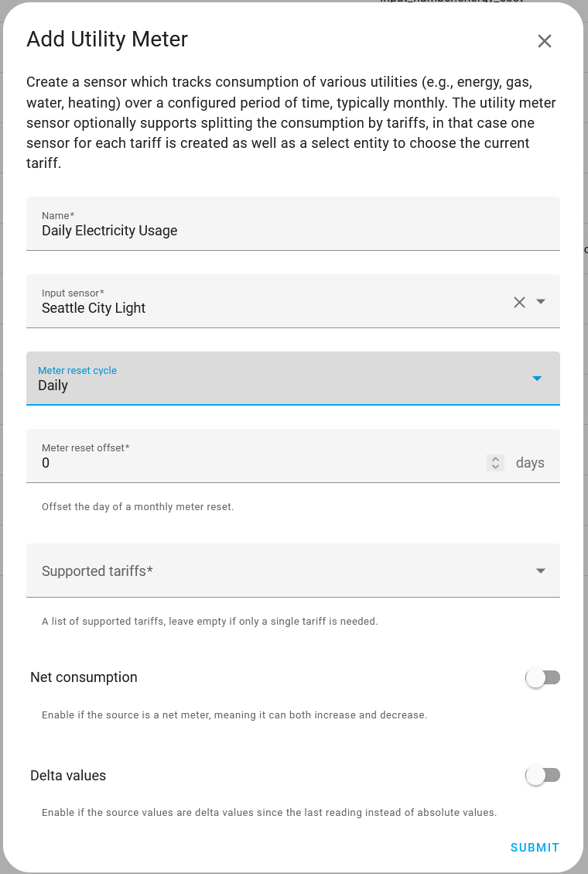588x874 pixels.
Task: Click the Meter reset cycle label
Action: pos(77,370)
